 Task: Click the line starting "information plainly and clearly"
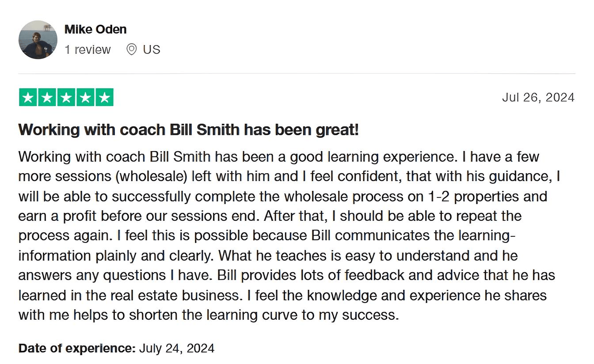(268, 255)
